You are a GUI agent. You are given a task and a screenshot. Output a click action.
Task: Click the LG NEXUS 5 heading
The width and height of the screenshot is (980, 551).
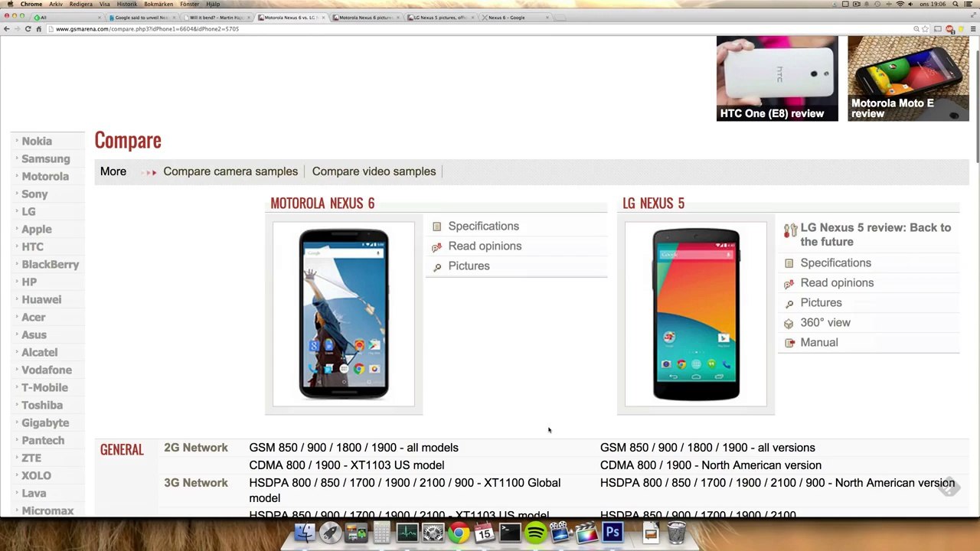[653, 204]
